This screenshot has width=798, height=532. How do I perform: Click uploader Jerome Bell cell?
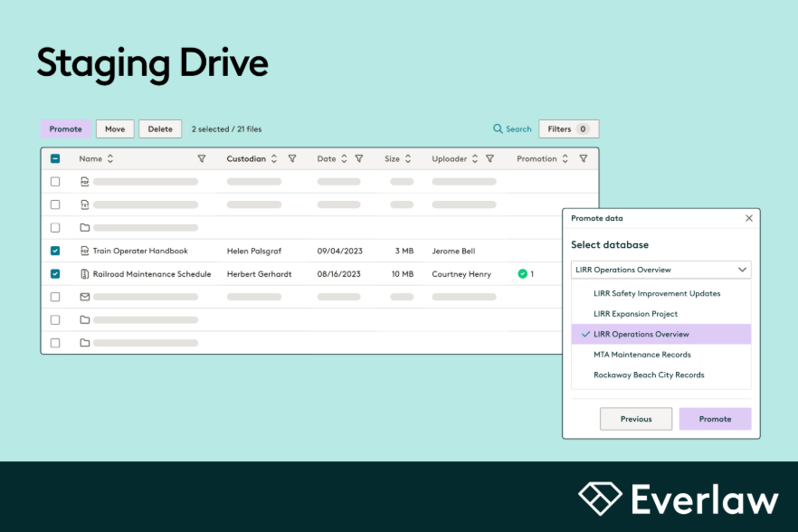point(453,251)
